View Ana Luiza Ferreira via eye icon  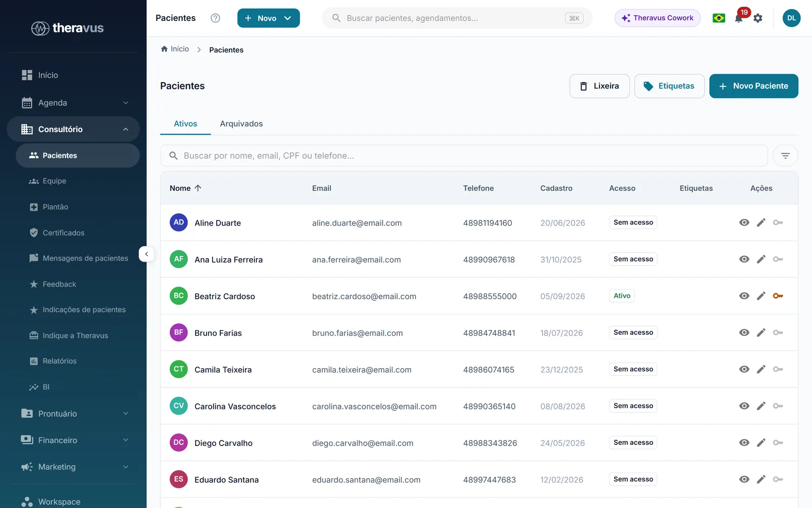tap(744, 259)
